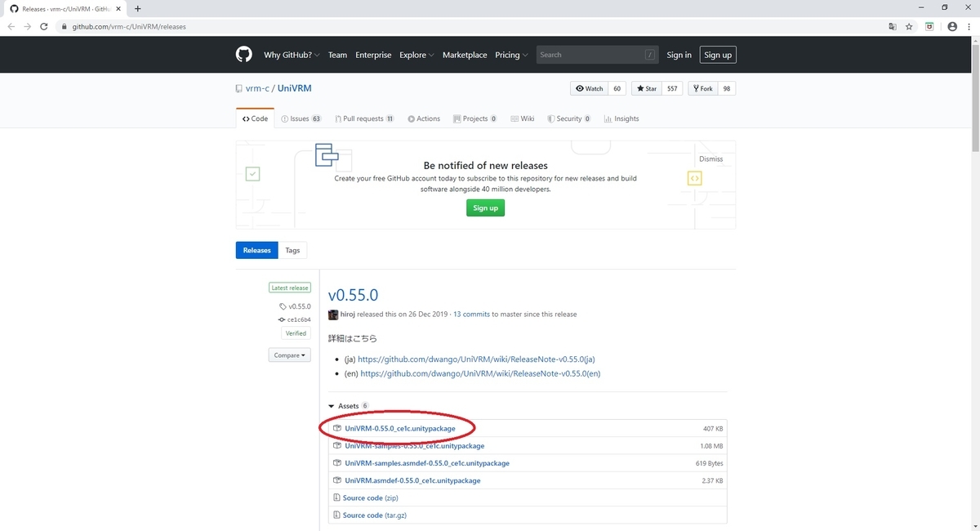Open author hiroj profile link
Screen dimensions: 980x531
coord(349,314)
